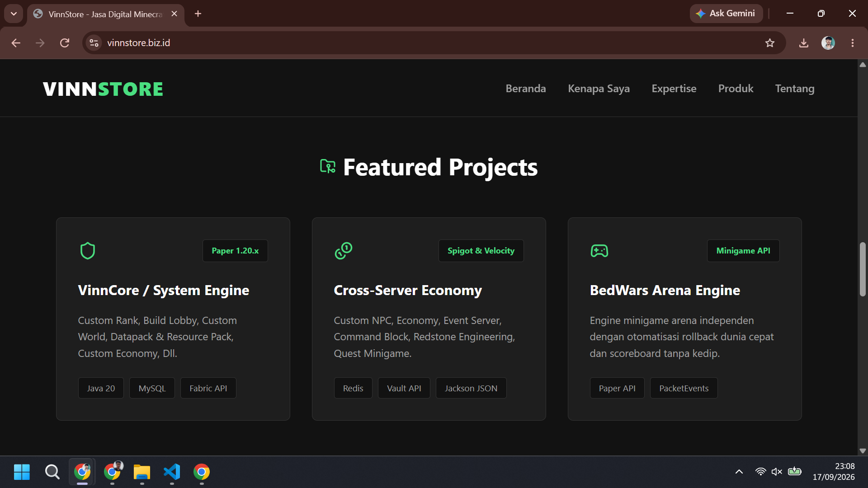Click the Java 20 tag
This screenshot has height=488, width=868.
(101, 388)
